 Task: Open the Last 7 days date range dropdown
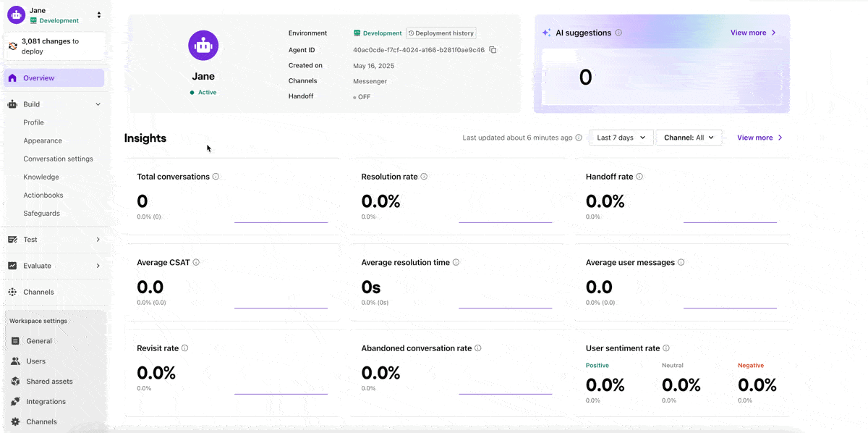620,137
